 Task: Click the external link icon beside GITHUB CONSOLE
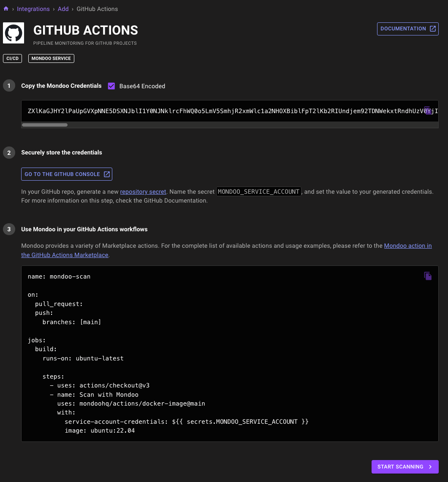point(107,174)
